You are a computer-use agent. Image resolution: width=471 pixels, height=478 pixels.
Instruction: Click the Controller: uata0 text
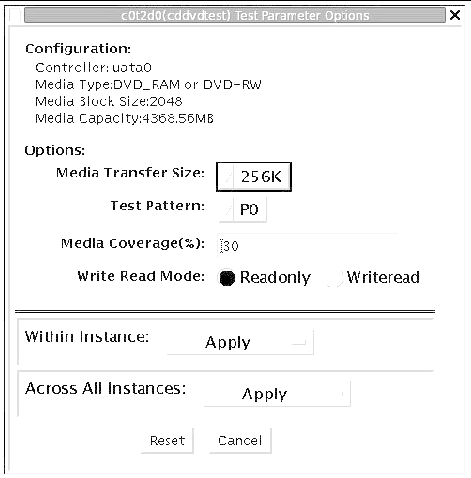coord(93,68)
